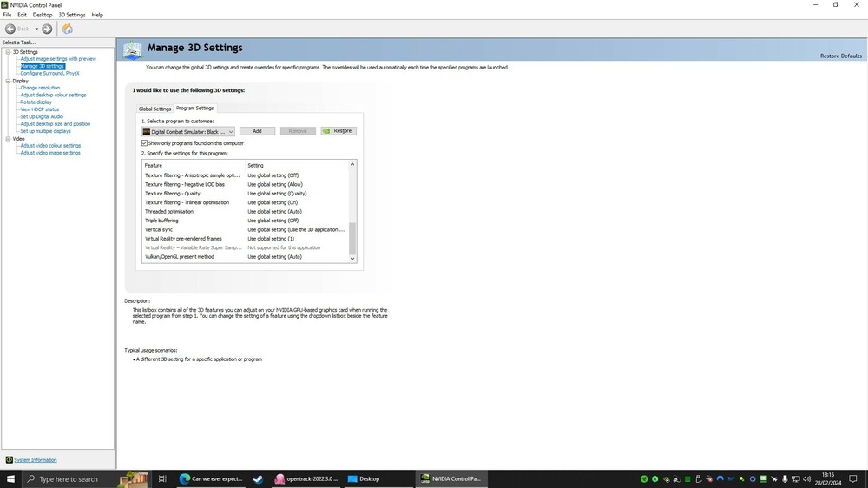868x488 pixels.
Task: Open the volume tray icon
Action: (806, 479)
